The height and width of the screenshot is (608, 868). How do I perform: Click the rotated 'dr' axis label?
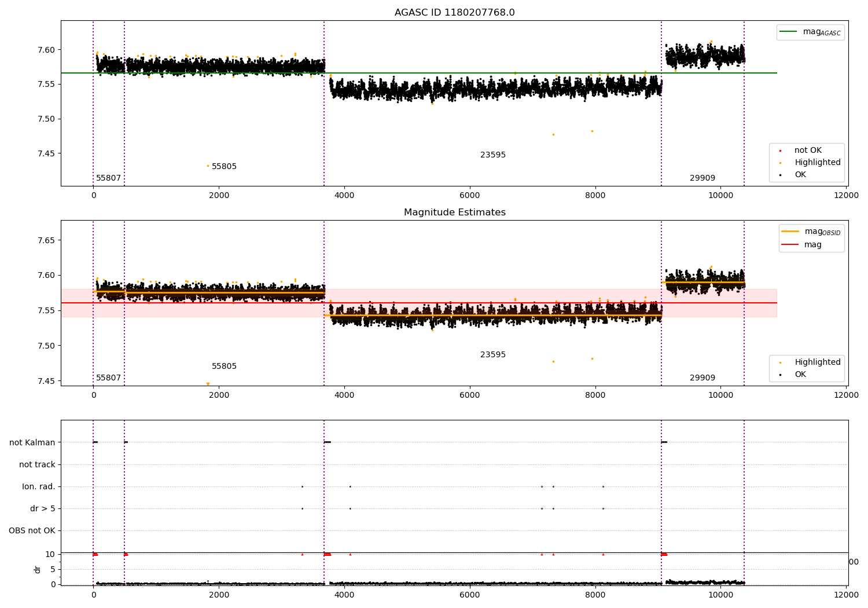pos(38,569)
